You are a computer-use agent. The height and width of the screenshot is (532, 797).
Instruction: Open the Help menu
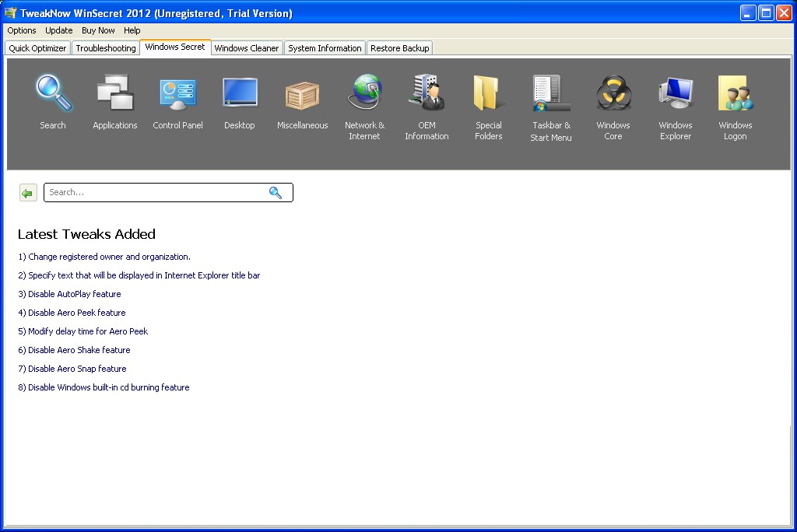click(x=132, y=30)
